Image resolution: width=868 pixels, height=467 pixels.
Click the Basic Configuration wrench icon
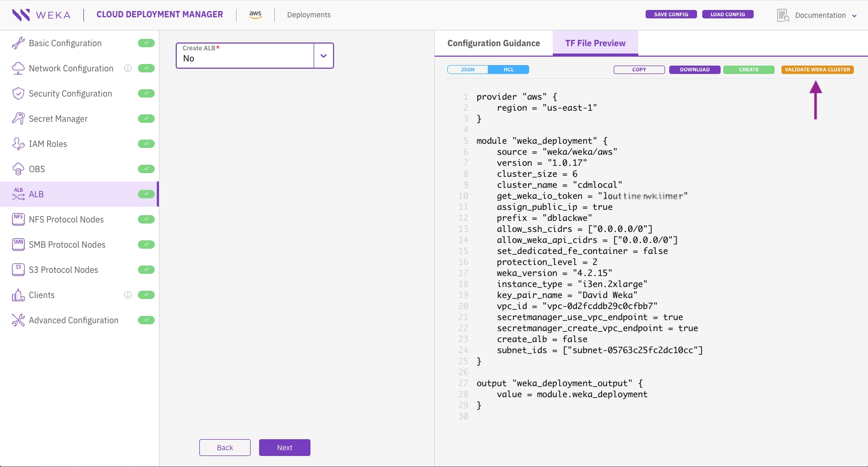(18, 43)
